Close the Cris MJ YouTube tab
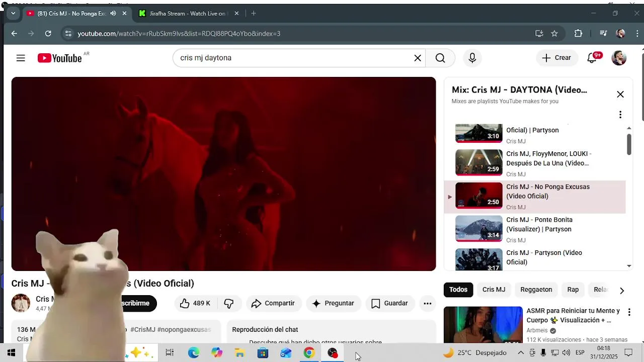Image resolution: width=644 pixels, height=362 pixels. point(124,14)
